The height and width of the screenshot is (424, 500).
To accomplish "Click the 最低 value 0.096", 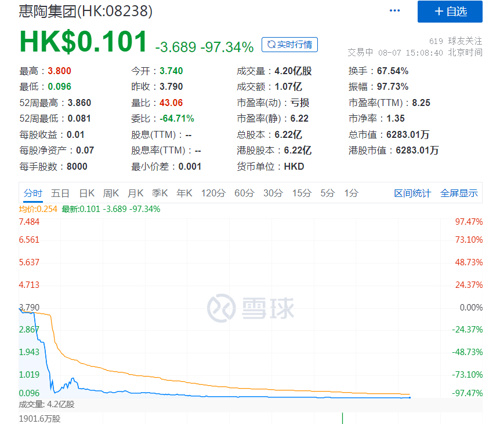I will (59, 87).
